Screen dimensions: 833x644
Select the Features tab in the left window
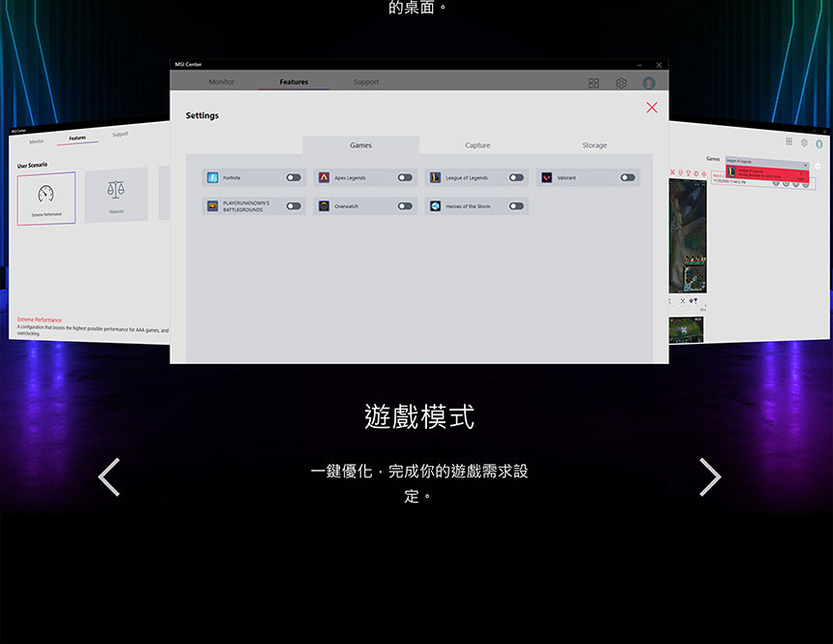77,138
